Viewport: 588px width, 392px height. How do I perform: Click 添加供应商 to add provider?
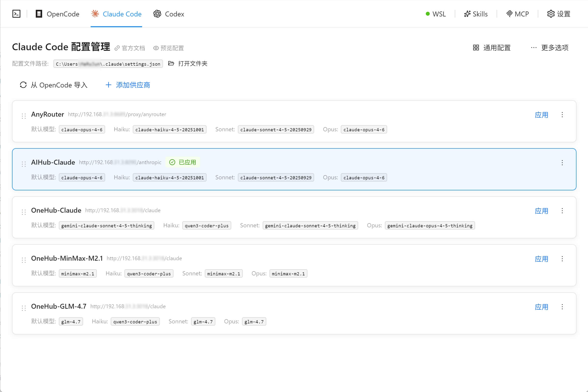pos(128,85)
